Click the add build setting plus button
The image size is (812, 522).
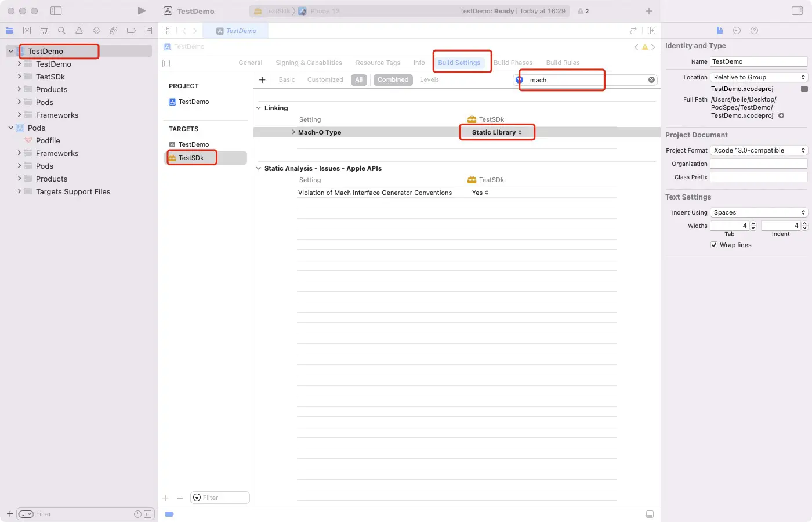262,80
